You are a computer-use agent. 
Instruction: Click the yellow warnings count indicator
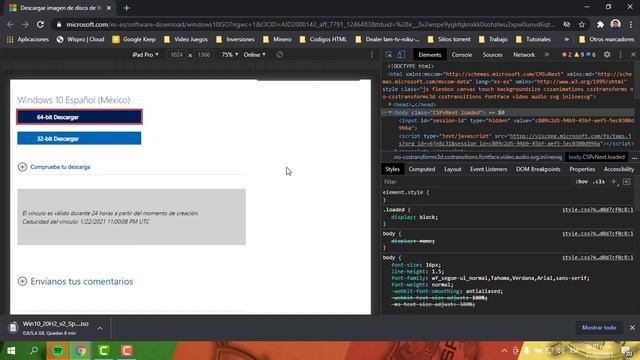(x=579, y=55)
